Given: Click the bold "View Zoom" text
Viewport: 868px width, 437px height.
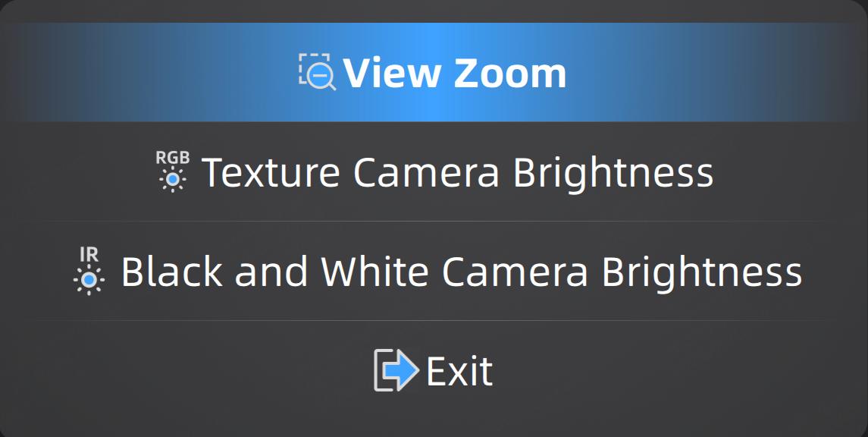Looking at the screenshot, I should pos(455,73).
